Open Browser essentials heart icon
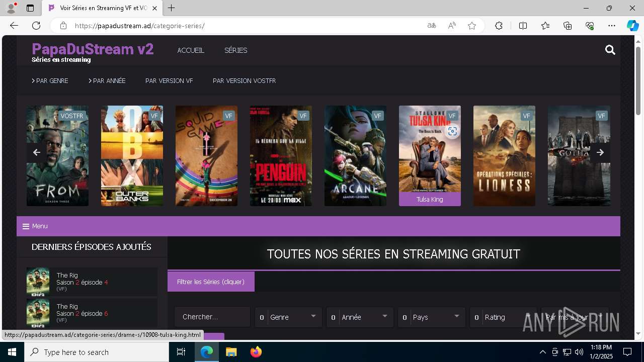The height and width of the screenshot is (362, 644). (590, 26)
